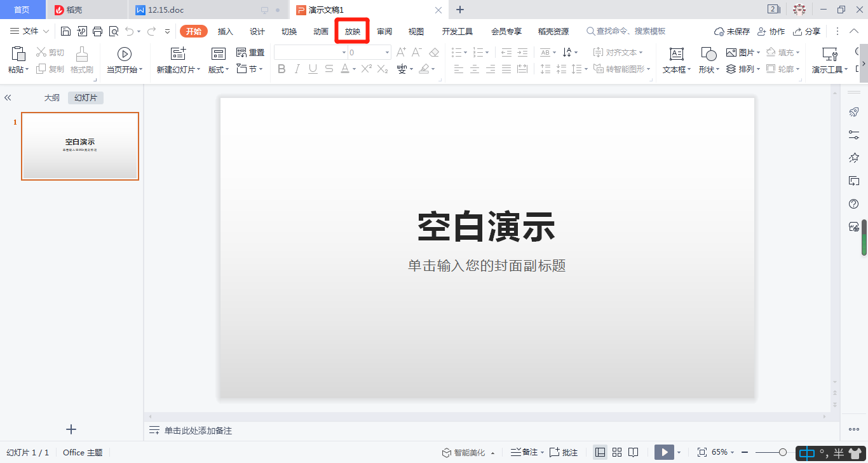Click the Paste (粘贴) clipboard icon
The image size is (868, 463).
click(18, 54)
